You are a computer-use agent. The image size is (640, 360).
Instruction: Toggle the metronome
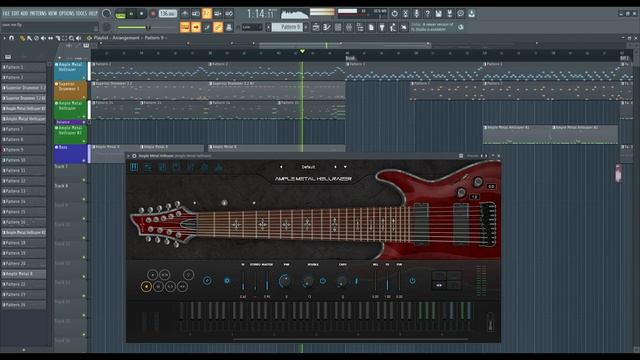tap(185, 13)
